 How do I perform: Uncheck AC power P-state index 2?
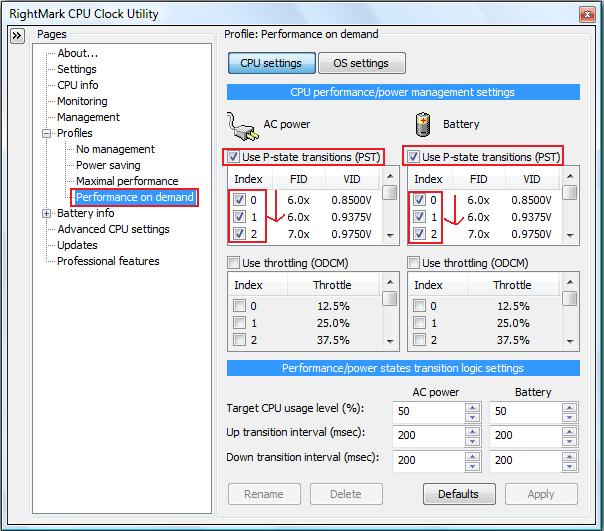point(239,234)
